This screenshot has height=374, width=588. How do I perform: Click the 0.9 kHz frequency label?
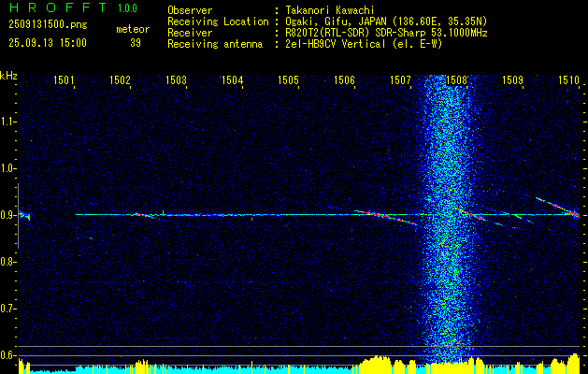point(7,215)
